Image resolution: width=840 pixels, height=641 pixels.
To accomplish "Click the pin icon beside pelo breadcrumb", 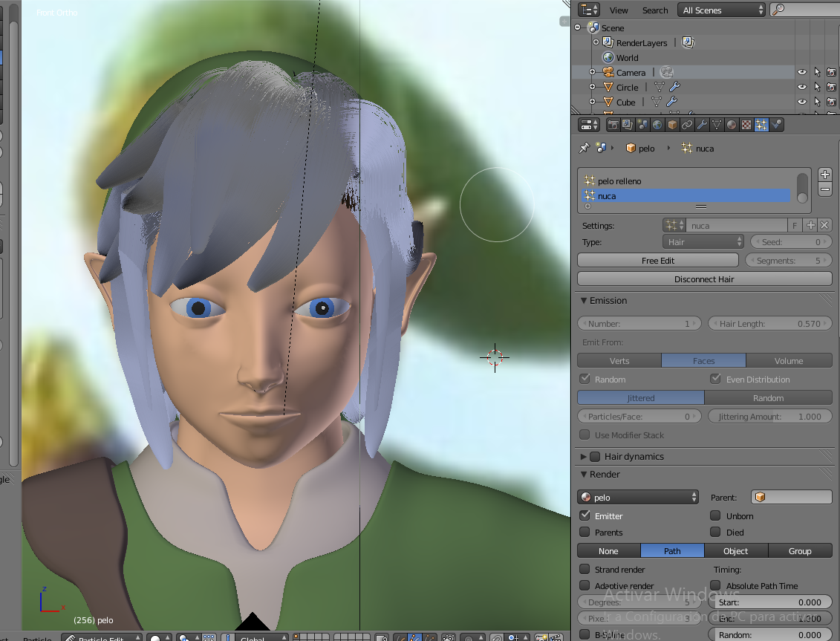I will 584,148.
